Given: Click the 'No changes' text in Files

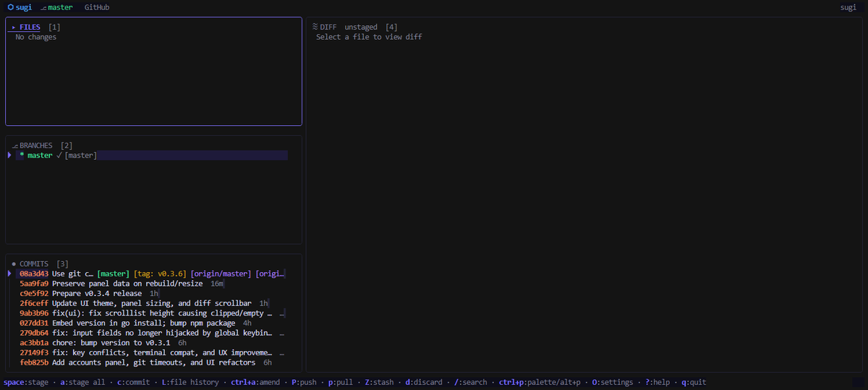Looking at the screenshot, I should pos(36,37).
